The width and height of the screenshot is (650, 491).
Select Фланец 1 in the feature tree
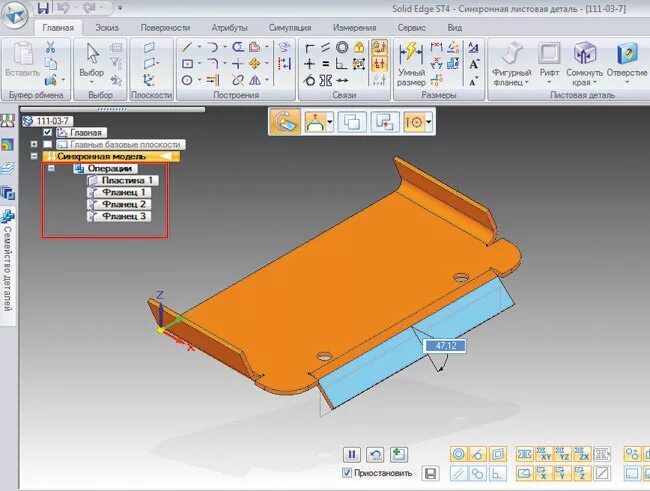click(x=119, y=192)
